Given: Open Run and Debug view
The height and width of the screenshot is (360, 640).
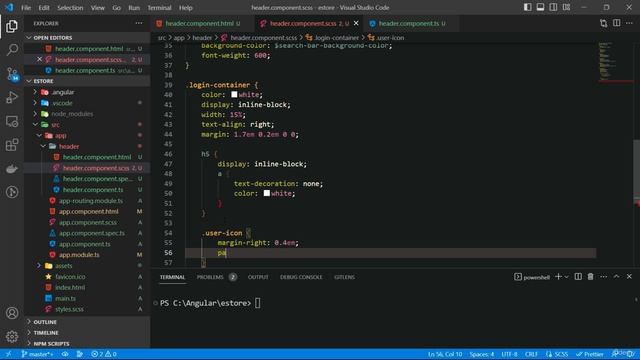Looking at the screenshot, I should [x=12, y=98].
